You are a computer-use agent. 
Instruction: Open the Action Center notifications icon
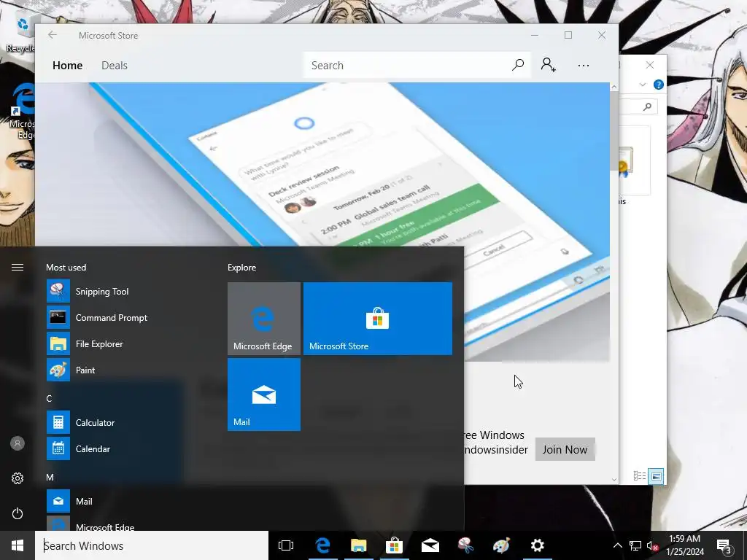click(x=724, y=545)
